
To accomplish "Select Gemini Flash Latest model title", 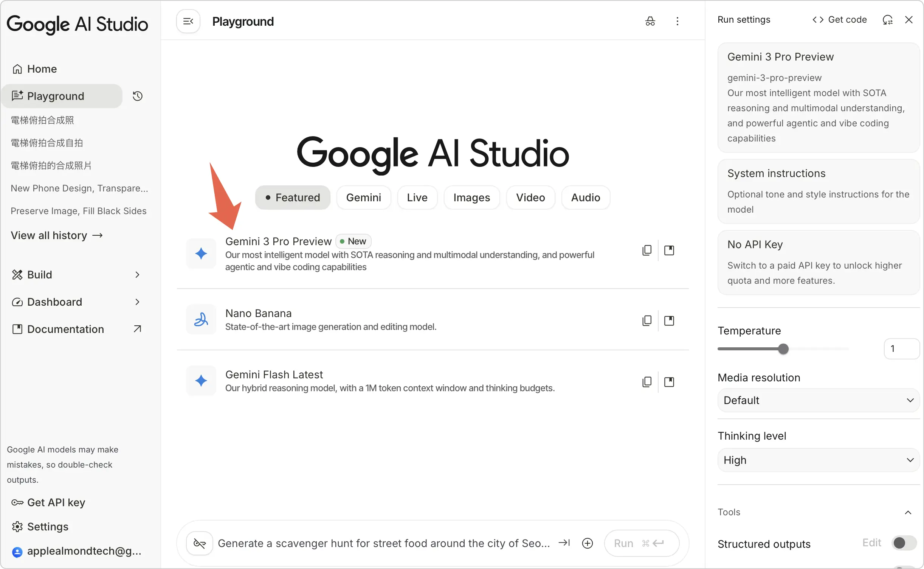I will [x=274, y=375].
